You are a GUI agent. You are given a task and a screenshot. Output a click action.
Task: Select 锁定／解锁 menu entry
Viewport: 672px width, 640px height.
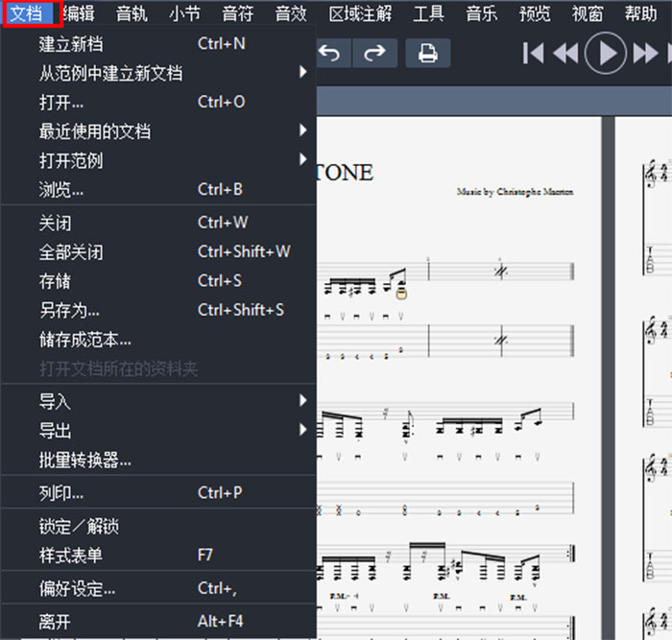click(x=158, y=527)
